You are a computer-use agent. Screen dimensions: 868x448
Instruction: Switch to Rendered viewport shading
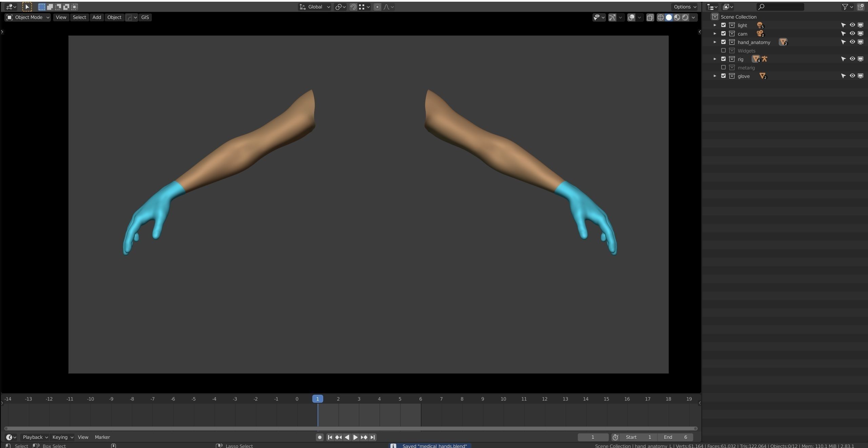(x=685, y=17)
